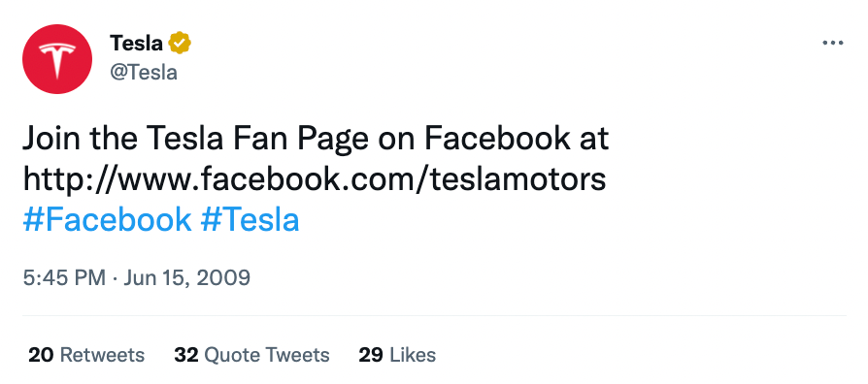This screenshot has width=868, height=384.
Task: Open the @Tesla handle link
Action: pos(144,73)
